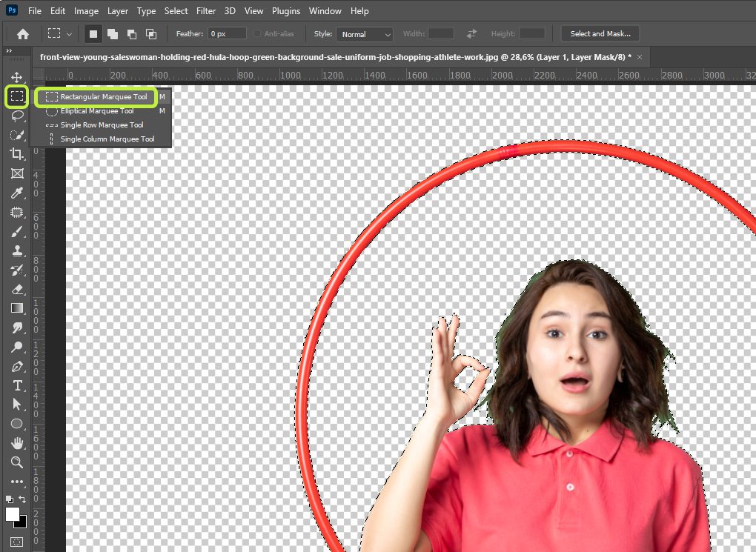
Task: Close the saleswoman document tab
Action: tap(640, 57)
